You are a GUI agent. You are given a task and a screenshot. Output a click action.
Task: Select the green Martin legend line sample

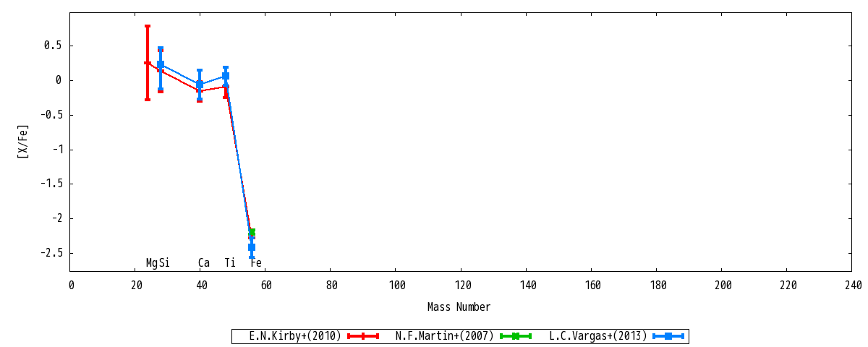click(516, 336)
